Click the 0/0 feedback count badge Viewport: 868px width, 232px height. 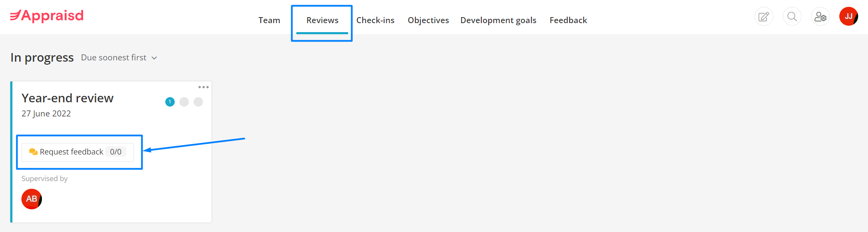pos(116,152)
